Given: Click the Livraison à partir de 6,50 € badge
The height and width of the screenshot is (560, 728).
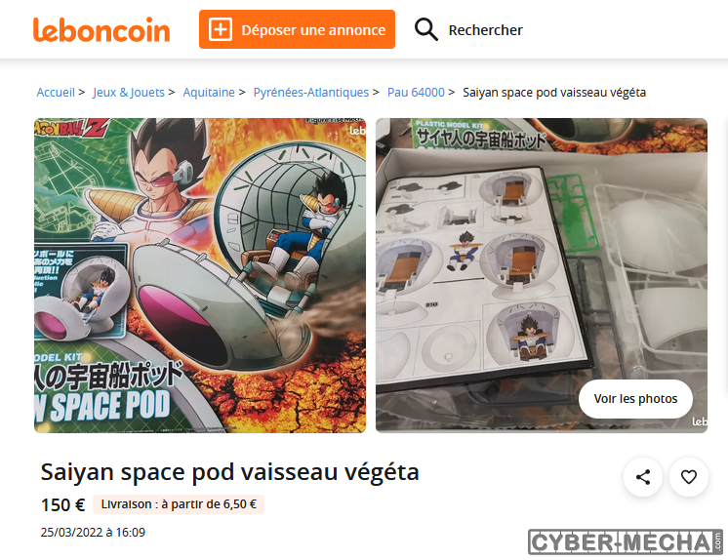Looking at the screenshot, I should (179, 504).
